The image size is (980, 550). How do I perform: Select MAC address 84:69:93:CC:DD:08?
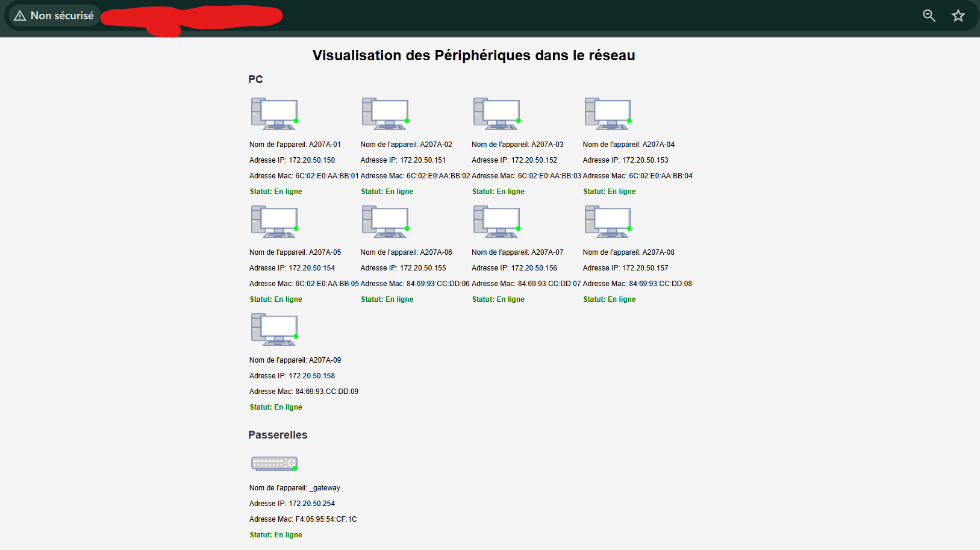click(661, 284)
